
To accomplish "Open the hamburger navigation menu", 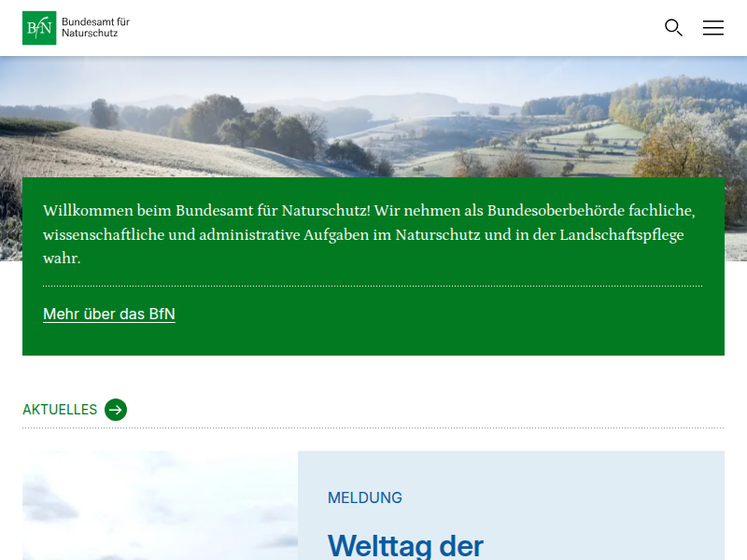I will click(713, 28).
